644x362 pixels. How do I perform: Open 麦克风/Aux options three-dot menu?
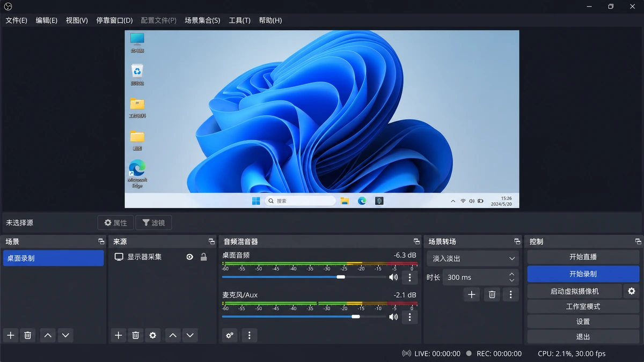(x=409, y=317)
